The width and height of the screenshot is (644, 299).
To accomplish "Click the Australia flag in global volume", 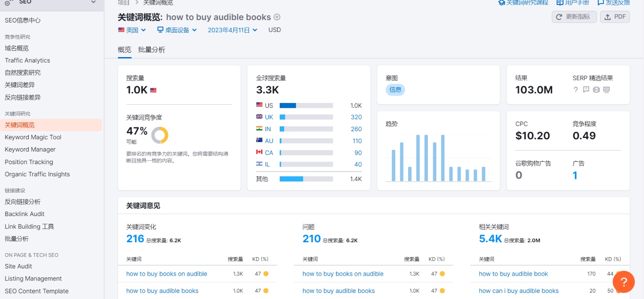I will click(259, 140).
